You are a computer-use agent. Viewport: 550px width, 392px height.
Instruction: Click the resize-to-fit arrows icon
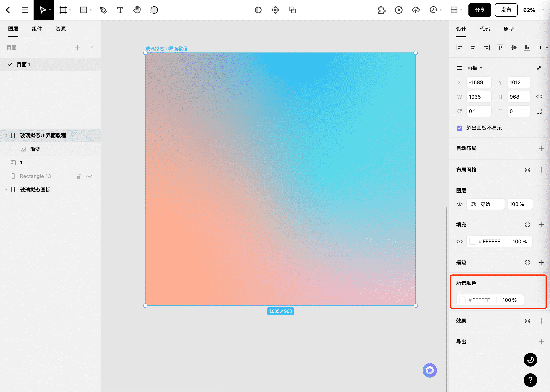coord(539,68)
